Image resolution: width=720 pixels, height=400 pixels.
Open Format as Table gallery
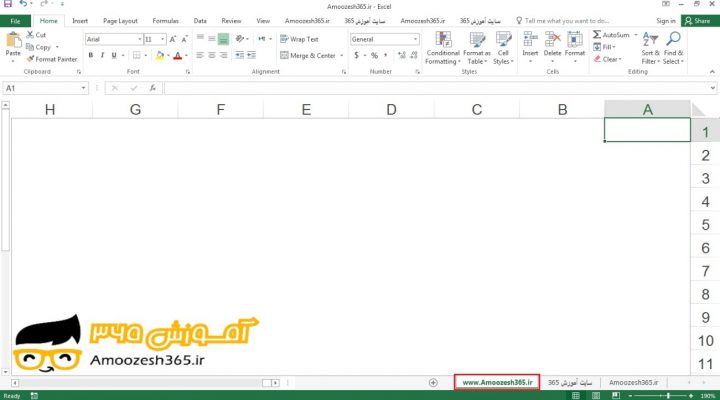477,48
